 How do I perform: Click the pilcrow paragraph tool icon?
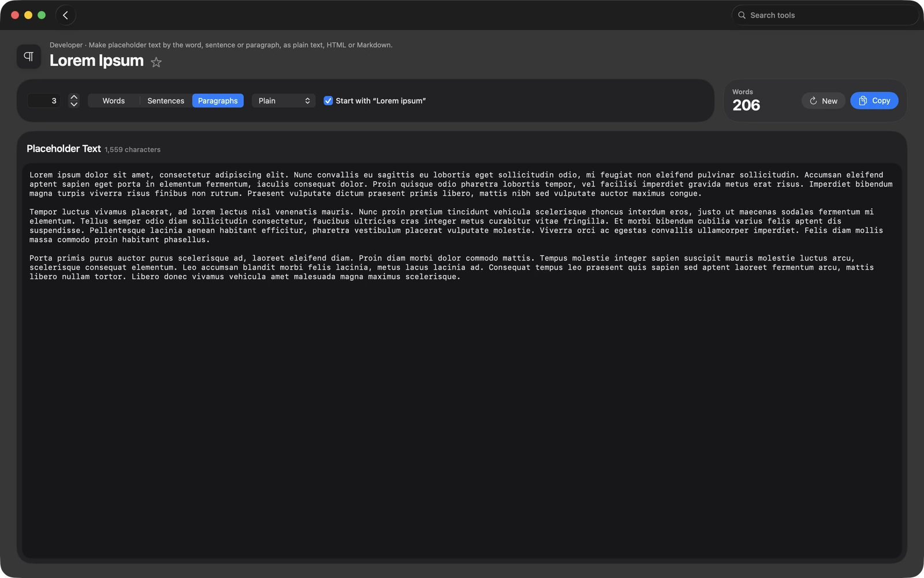tap(29, 57)
